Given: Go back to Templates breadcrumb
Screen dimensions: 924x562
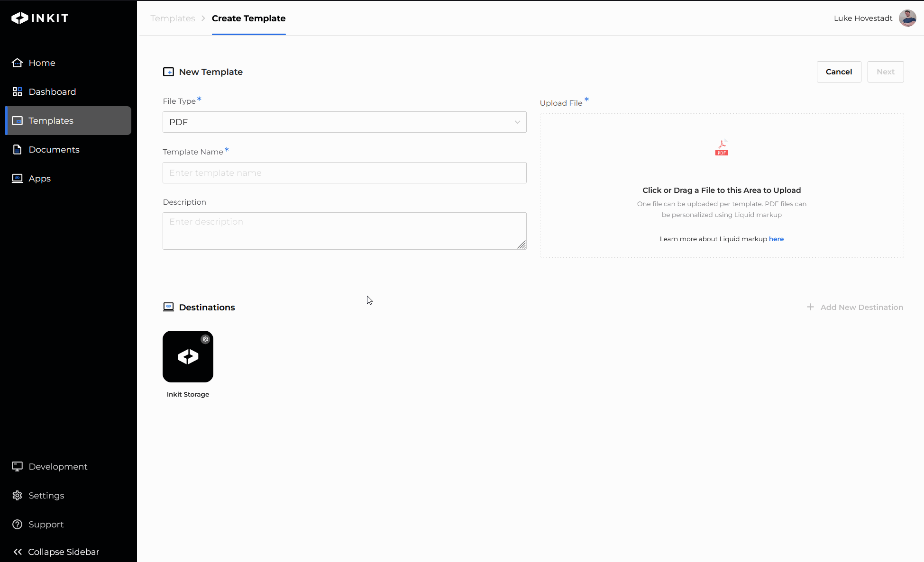Looking at the screenshot, I should 173,18.
